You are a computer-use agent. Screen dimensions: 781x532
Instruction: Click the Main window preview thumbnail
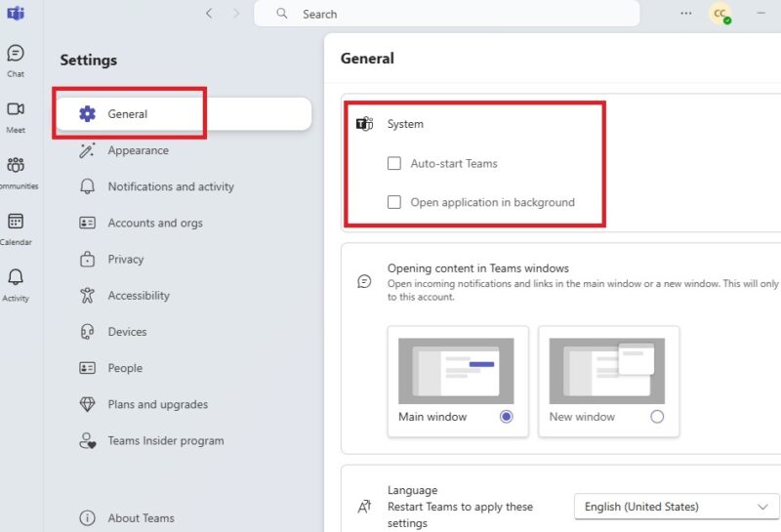pyautogui.click(x=456, y=371)
